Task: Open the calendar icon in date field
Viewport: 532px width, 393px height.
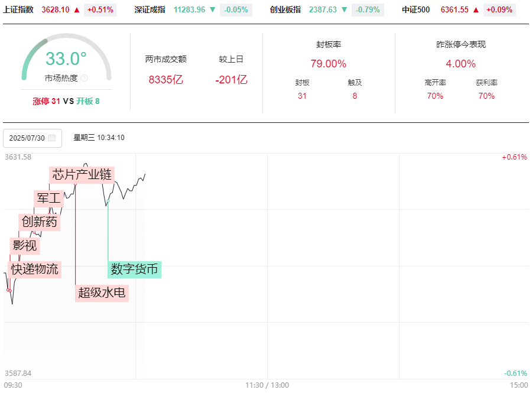Action: point(51,138)
